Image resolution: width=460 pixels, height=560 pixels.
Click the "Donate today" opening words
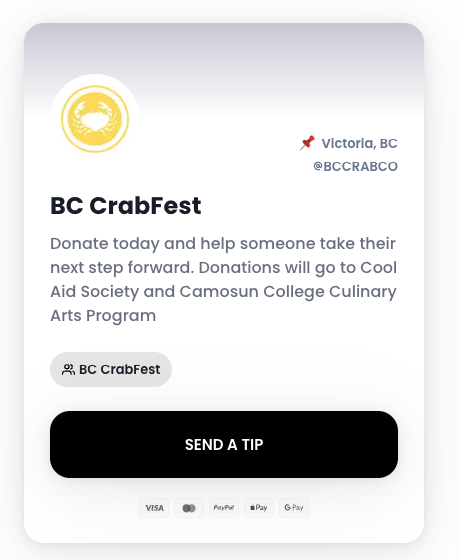105,244
